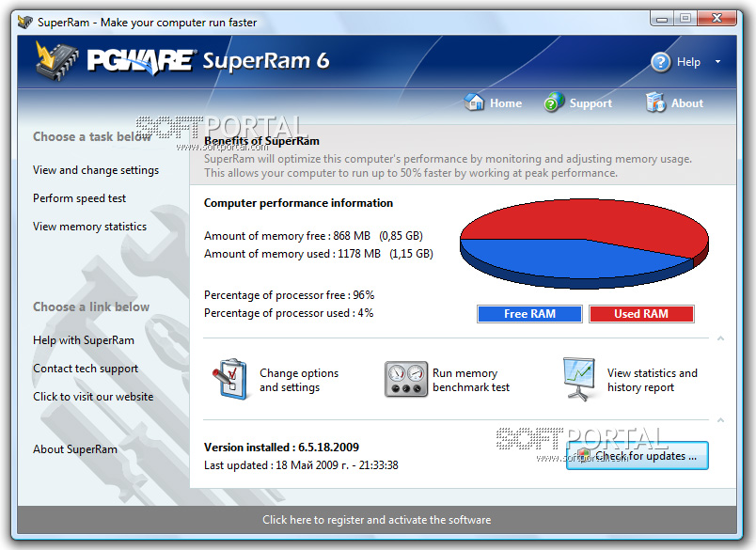Click the Change options clipboard icon
The image size is (756, 550).
(x=230, y=380)
